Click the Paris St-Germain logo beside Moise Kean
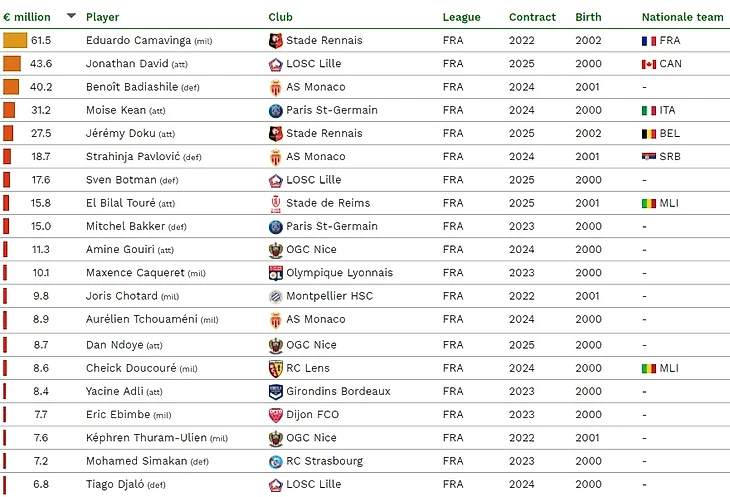Viewport: 730px width, 497px height. point(276,110)
